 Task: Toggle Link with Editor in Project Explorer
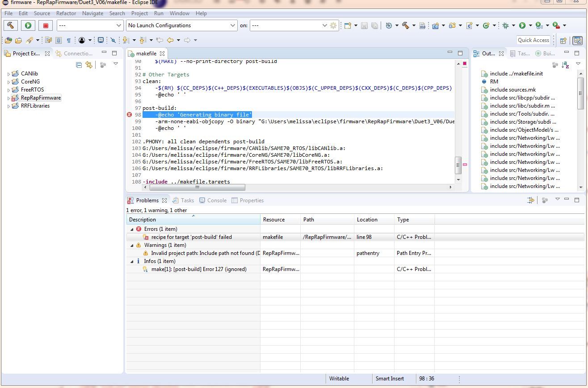click(89, 65)
